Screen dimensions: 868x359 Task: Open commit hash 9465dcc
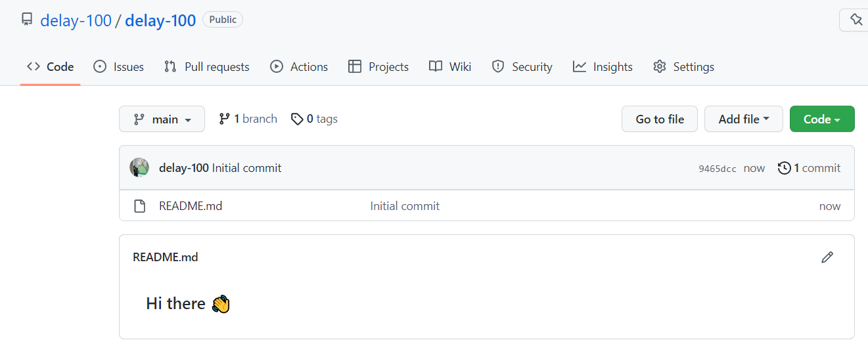[x=718, y=169]
